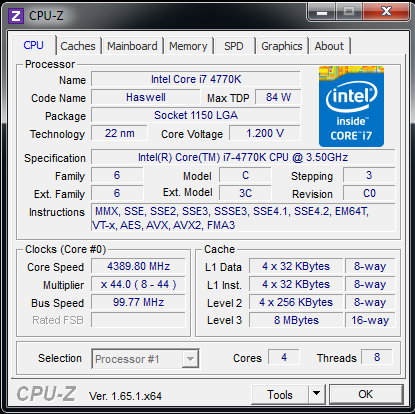Image resolution: width=415 pixels, height=414 pixels.
Task: Click the Stepping value 3
Action: coord(369,175)
